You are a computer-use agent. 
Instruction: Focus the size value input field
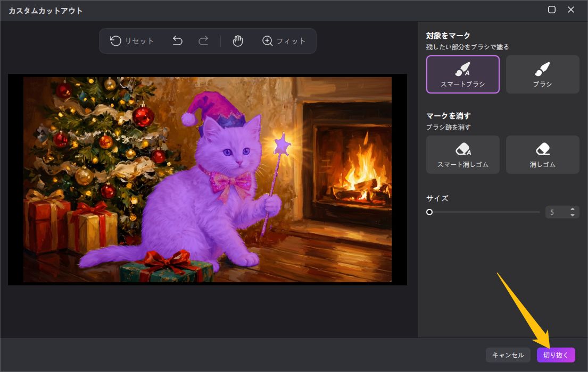pos(556,212)
